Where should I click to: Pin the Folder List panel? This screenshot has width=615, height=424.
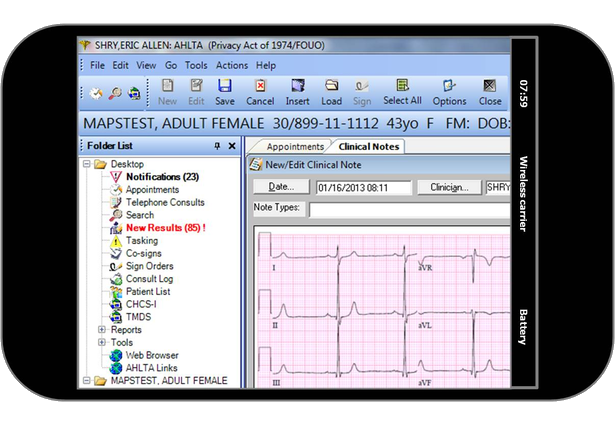[217, 146]
